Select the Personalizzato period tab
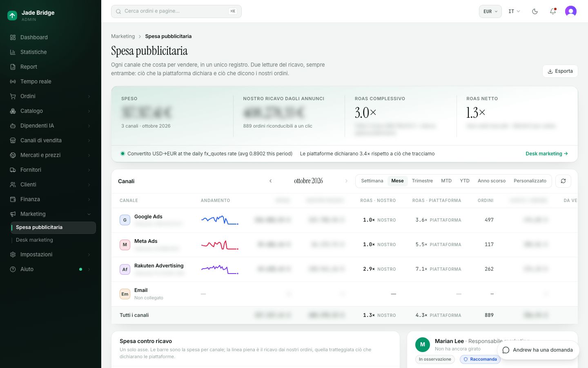588x368 pixels. point(530,181)
